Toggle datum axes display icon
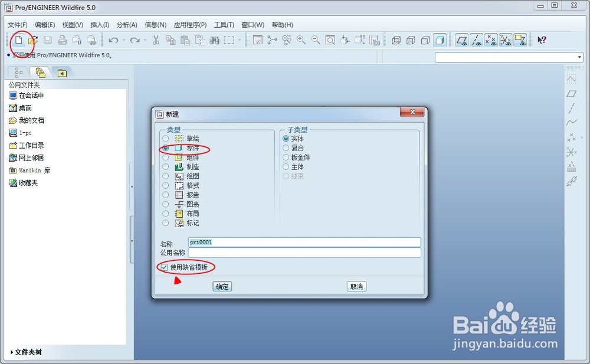590x364 pixels. pyautogui.click(x=476, y=40)
